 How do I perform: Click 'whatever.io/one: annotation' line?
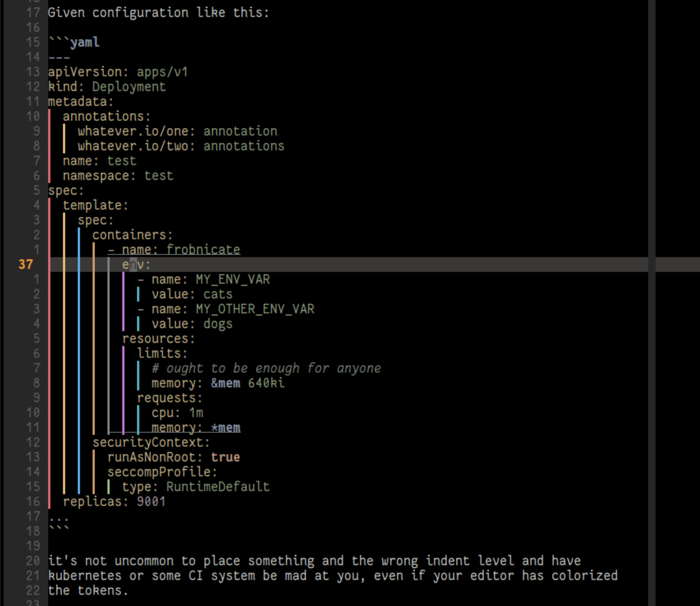pyautogui.click(x=177, y=131)
